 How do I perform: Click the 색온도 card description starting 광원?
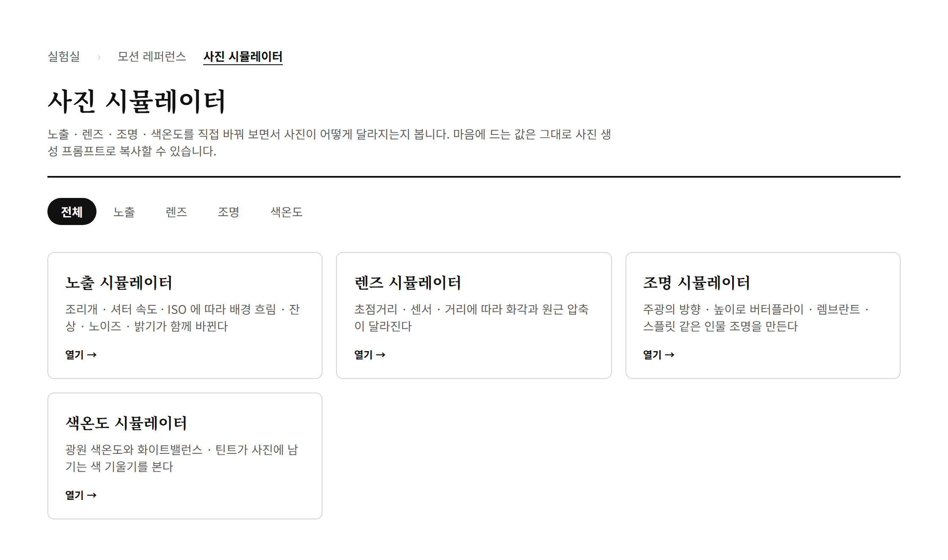(x=182, y=458)
